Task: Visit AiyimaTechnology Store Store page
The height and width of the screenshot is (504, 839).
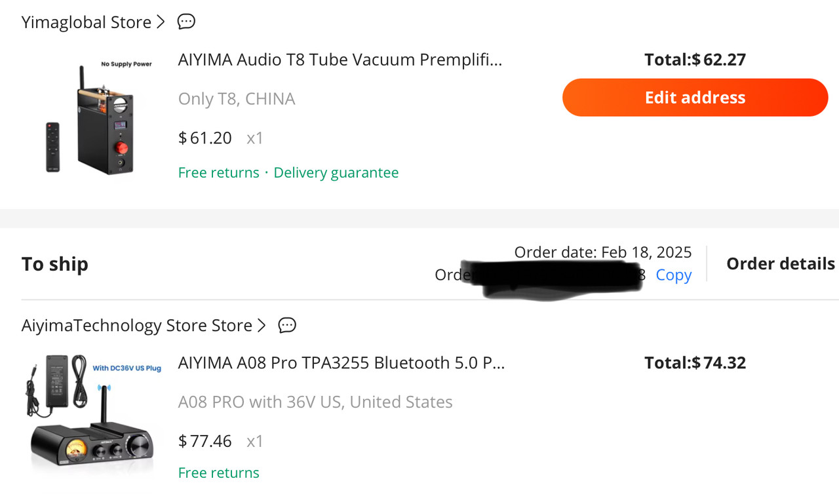Action: click(x=136, y=326)
